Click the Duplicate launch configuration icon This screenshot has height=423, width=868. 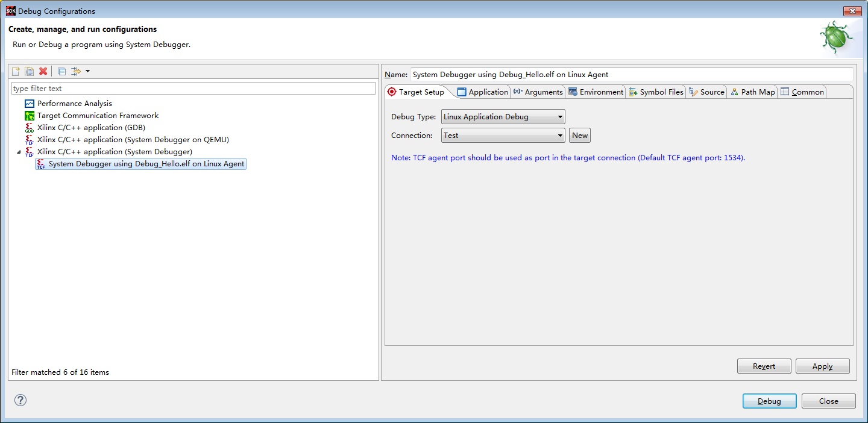point(29,71)
